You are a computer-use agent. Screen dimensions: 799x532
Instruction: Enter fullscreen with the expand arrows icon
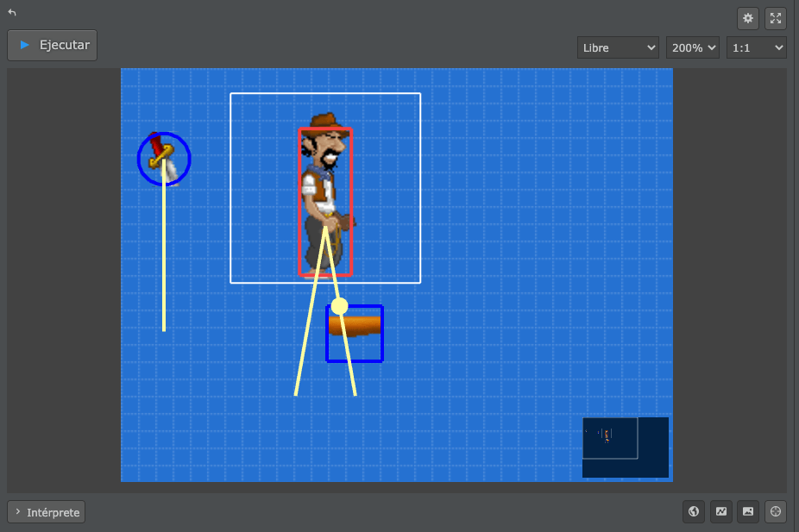pos(775,18)
